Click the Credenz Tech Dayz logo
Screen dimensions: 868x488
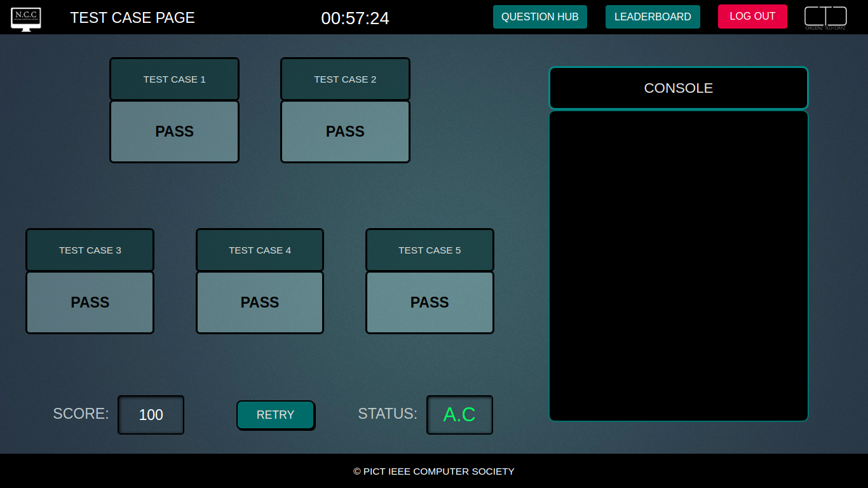click(825, 18)
